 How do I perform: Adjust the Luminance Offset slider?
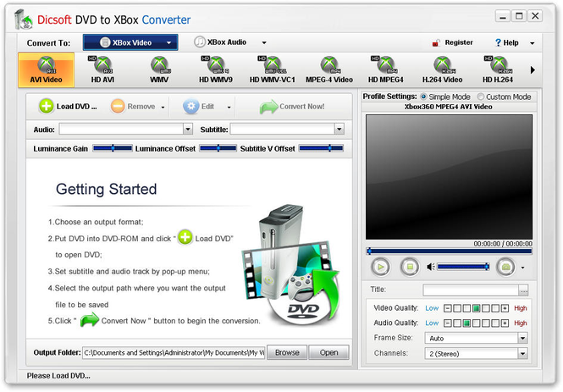[218, 148]
